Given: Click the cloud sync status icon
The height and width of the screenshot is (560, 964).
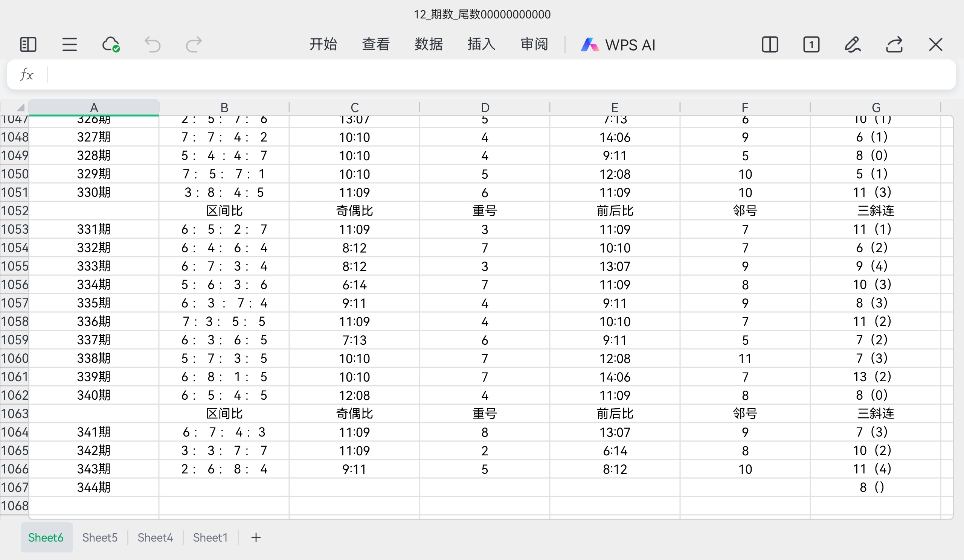Looking at the screenshot, I should [111, 44].
